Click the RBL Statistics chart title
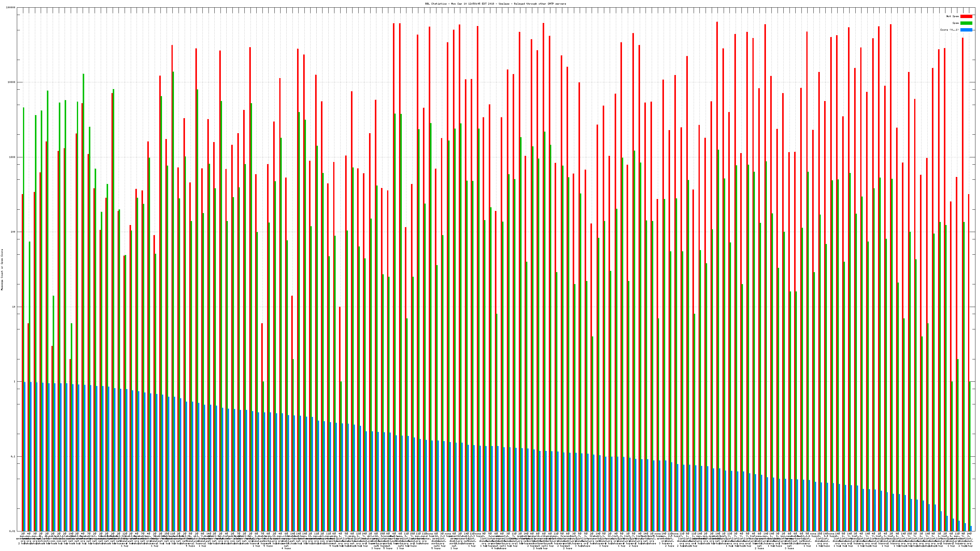Screen dimensions: 980x551 click(495, 4)
